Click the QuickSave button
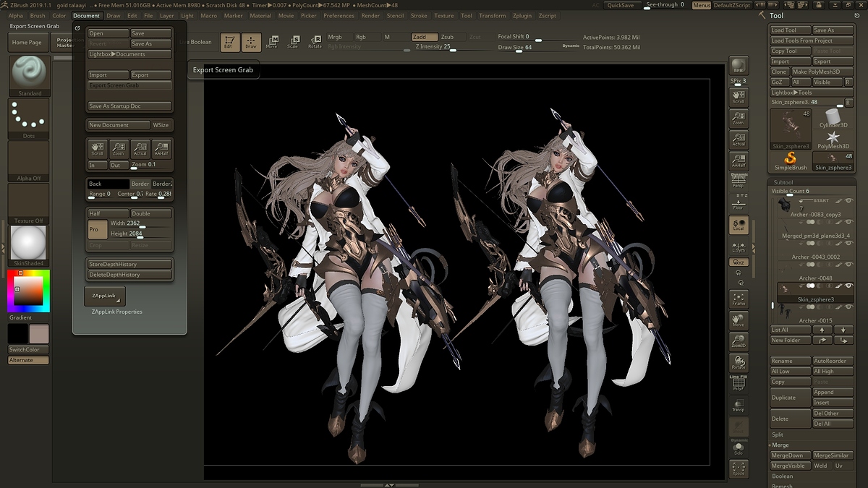The height and width of the screenshot is (488, 868). (621, 5)
